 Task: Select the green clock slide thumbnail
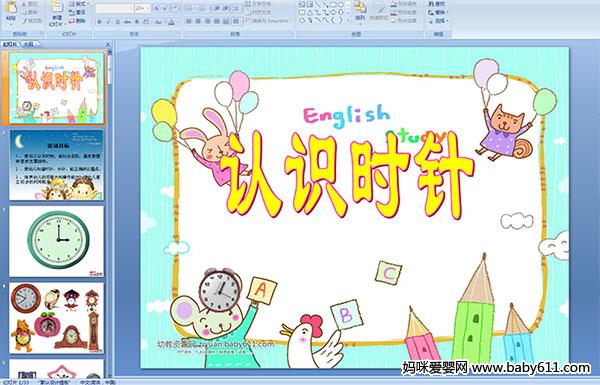pos(57,241)
